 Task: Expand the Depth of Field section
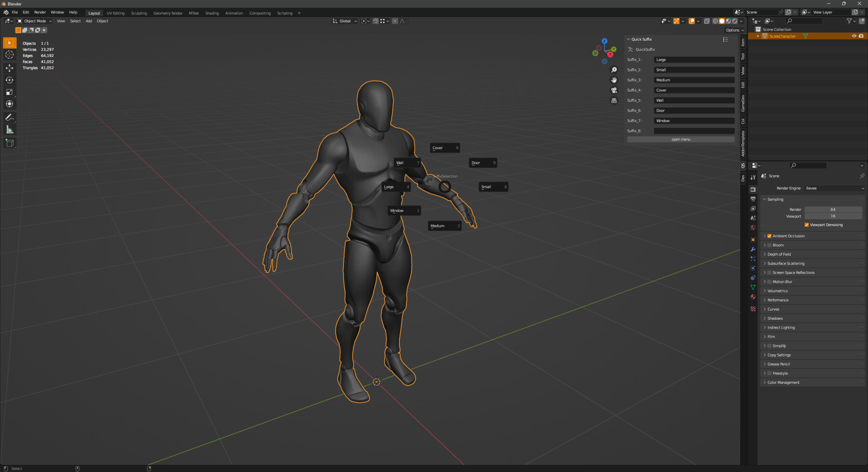tap(765, 254)
